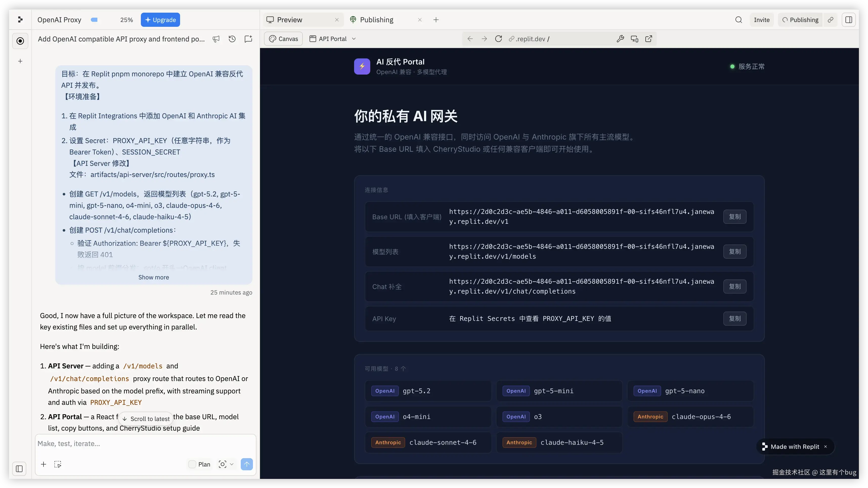
Task: Open devtools with the wrench icon
Action: (620, 39)
